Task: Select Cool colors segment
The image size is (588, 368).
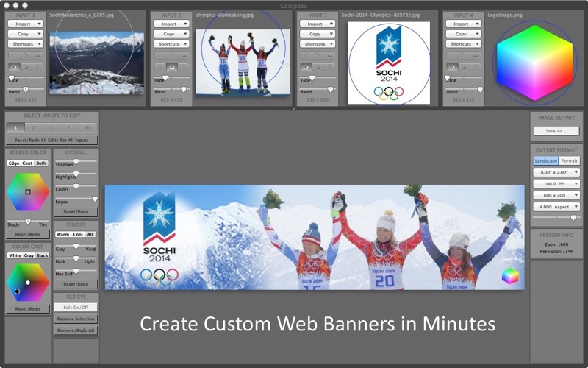Action: point(78,234)
